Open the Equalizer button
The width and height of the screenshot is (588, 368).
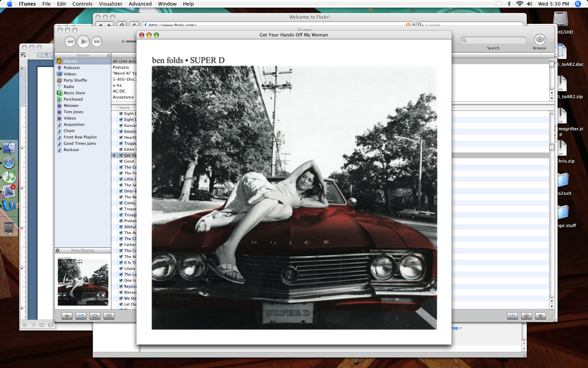coord(512,316)
